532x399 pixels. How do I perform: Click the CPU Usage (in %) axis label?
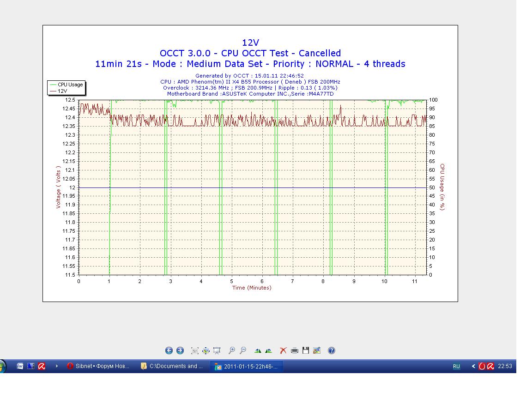coord(442,187)
